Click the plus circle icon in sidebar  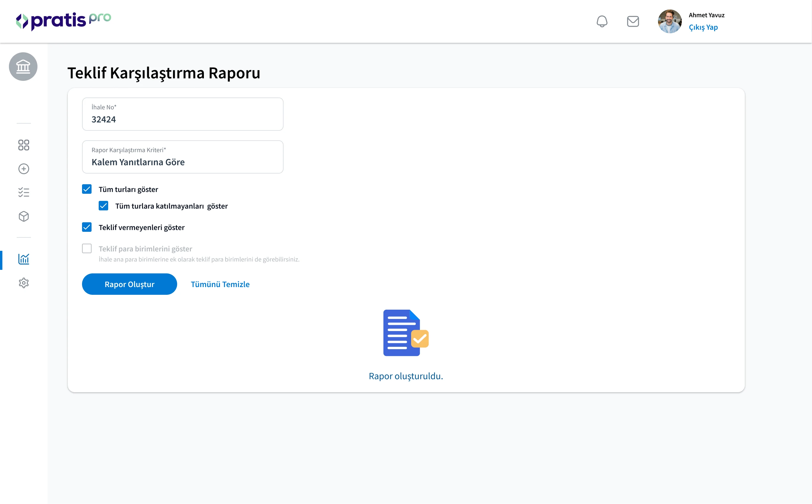pos(24,169)
